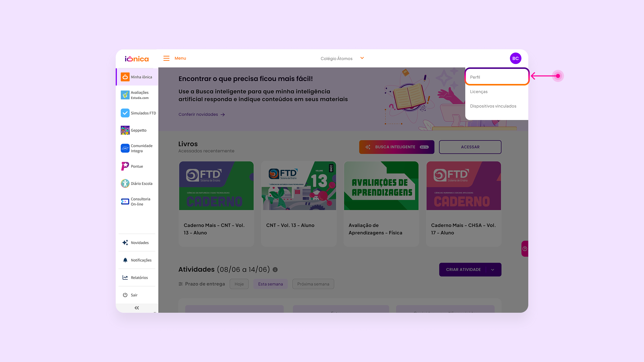
Task: Click Sair power icon
Action: click(x=125, y=295)
